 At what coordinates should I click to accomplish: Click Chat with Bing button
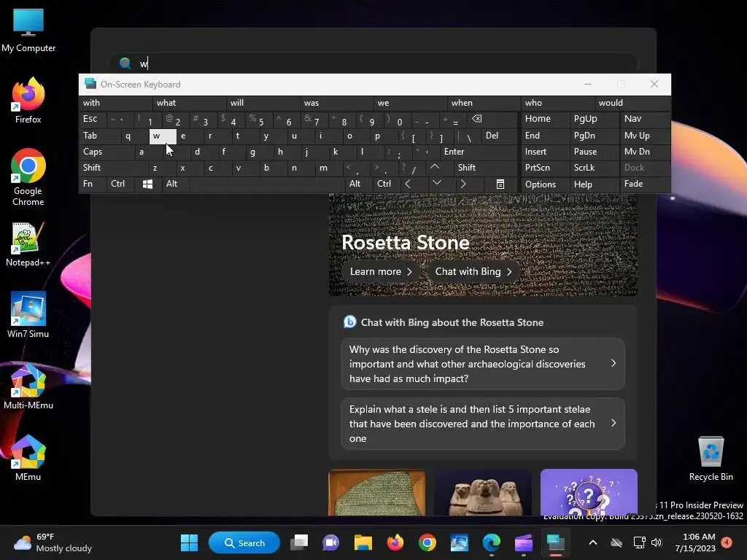pos(473,271)
